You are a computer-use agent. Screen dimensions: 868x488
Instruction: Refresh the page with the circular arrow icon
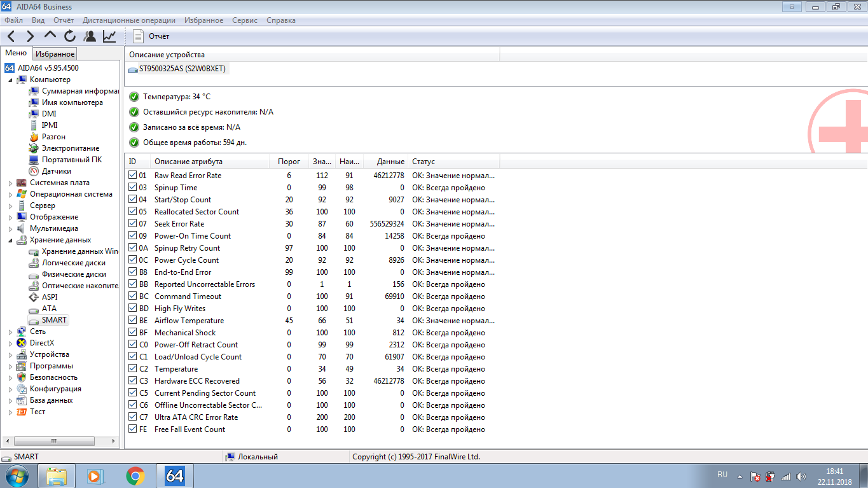70,36
